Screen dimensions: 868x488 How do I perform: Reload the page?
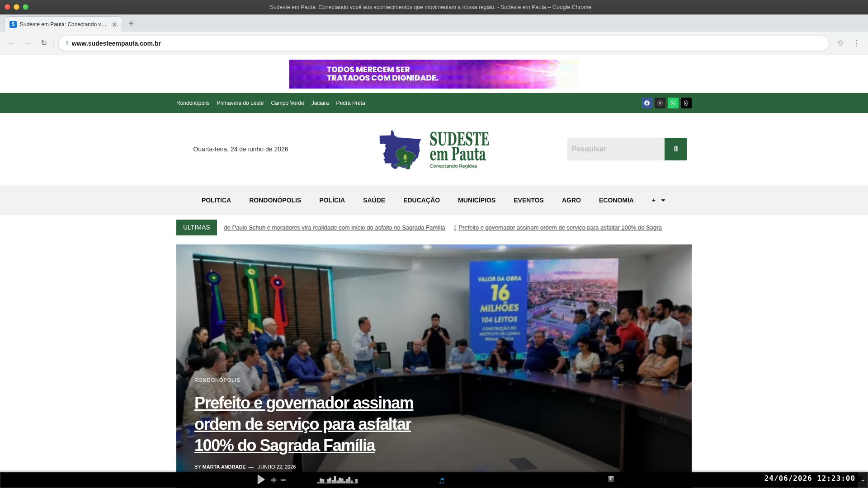tap(44, 43)
